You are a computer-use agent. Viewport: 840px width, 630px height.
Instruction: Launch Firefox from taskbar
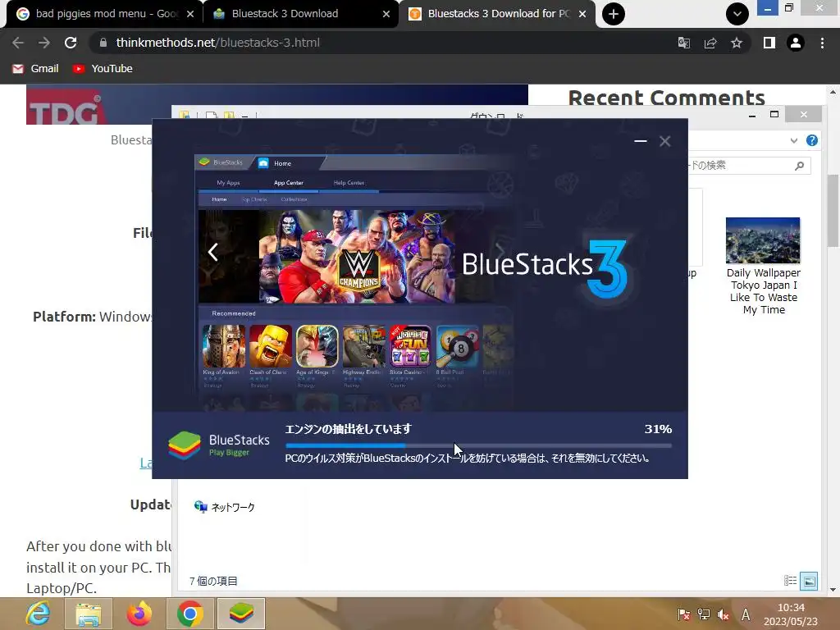coord(139,614)
